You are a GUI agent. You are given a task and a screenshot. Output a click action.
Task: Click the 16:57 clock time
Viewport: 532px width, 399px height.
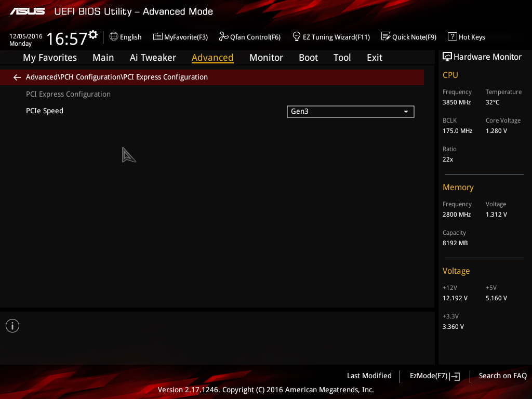pyautogui.click(x=66, y=38)
